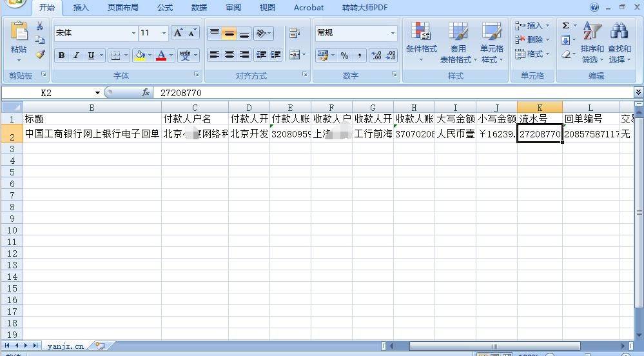Image resolution: width=644 pixels, height=356 pixels.
Task: Apply cell borders icon
Action: (116, 55)
